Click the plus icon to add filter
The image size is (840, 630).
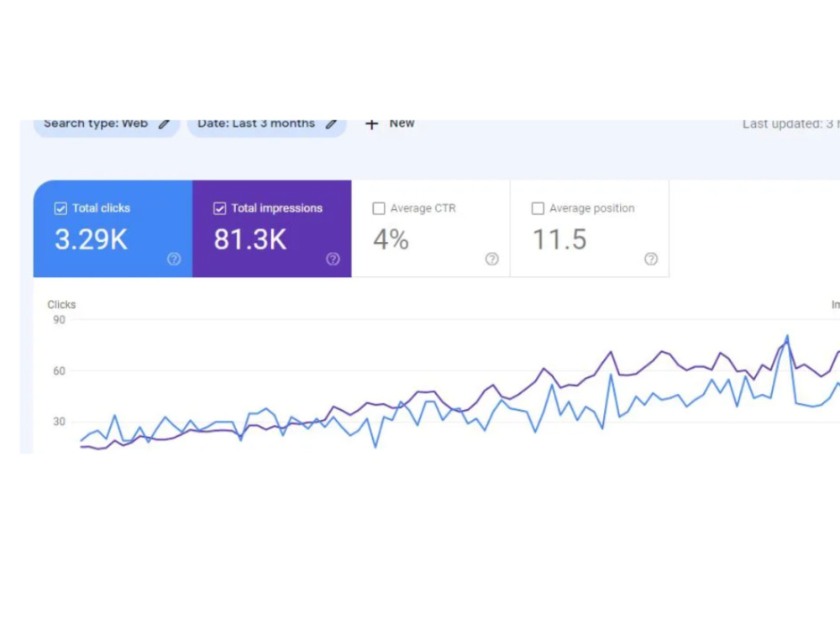click(372, 124)
